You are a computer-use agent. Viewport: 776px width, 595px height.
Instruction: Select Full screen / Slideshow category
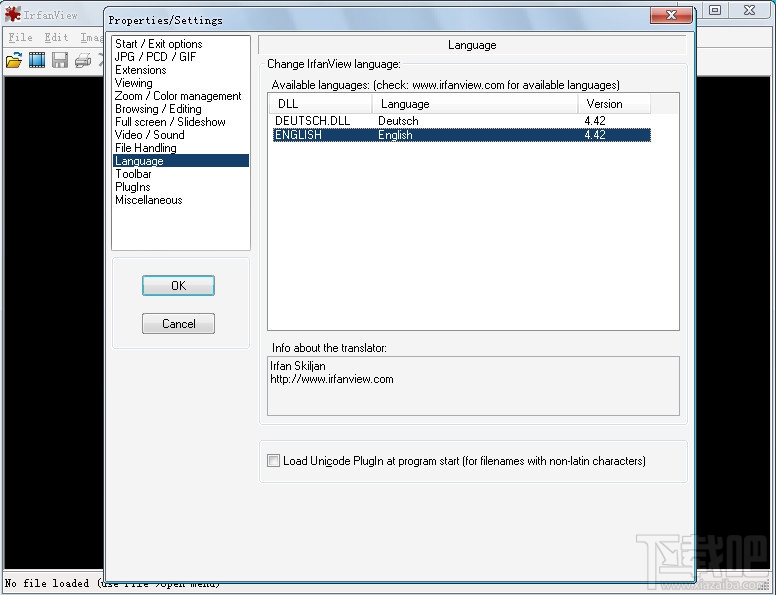tap(170, 122)
